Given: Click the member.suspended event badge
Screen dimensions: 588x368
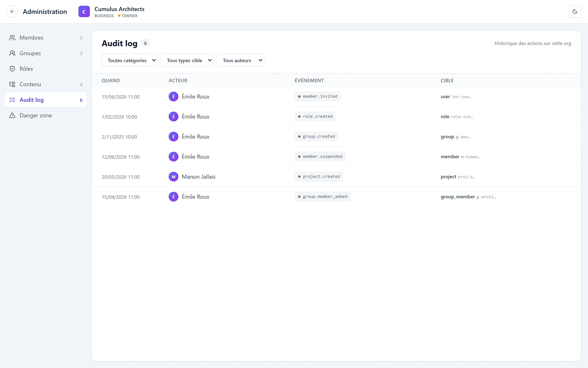Looking at the screenshot, I should [x=320, y=156].
